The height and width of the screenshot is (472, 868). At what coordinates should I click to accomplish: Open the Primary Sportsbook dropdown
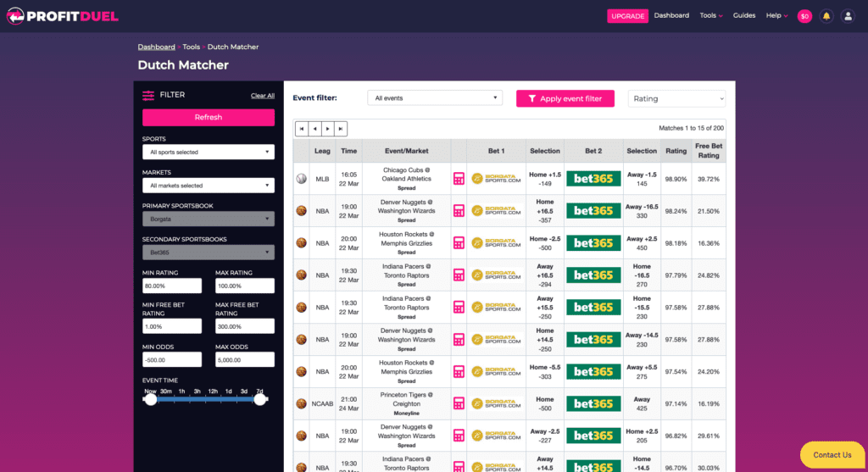tap(209, 219)
